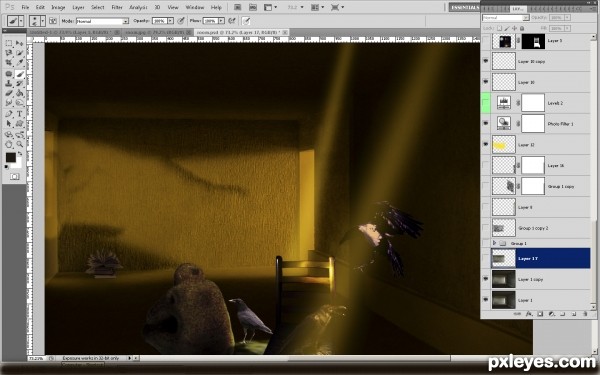
Task: Lock image pixels
Action: click(x=507, y=28)
